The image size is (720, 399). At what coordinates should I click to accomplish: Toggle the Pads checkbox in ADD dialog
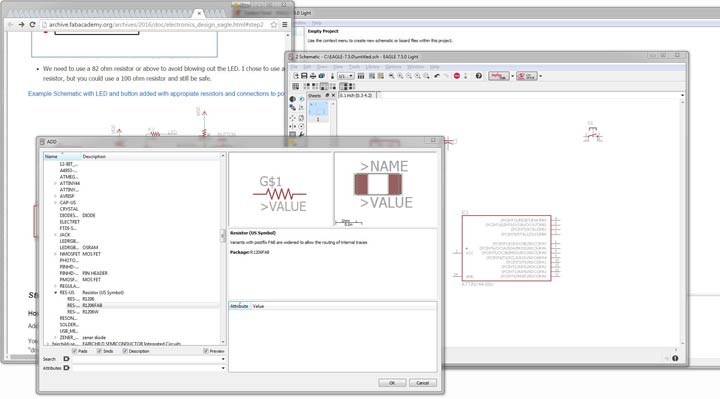click(x=74, y=351)
